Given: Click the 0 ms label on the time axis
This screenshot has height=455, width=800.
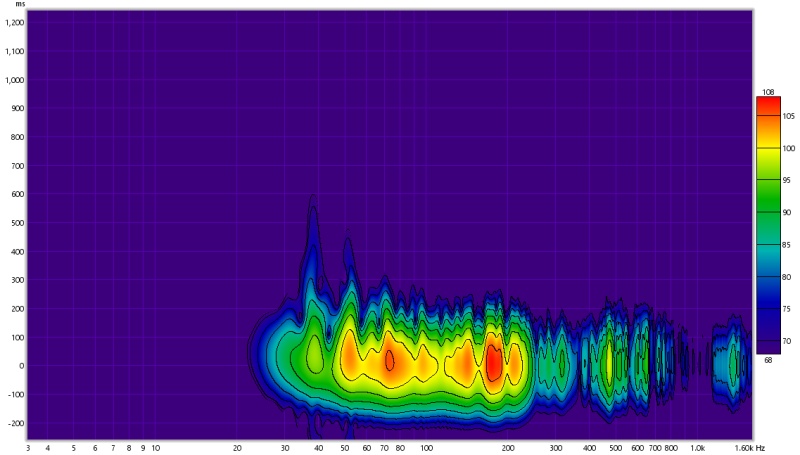Looking at the screenshot, I should point(20,366).
